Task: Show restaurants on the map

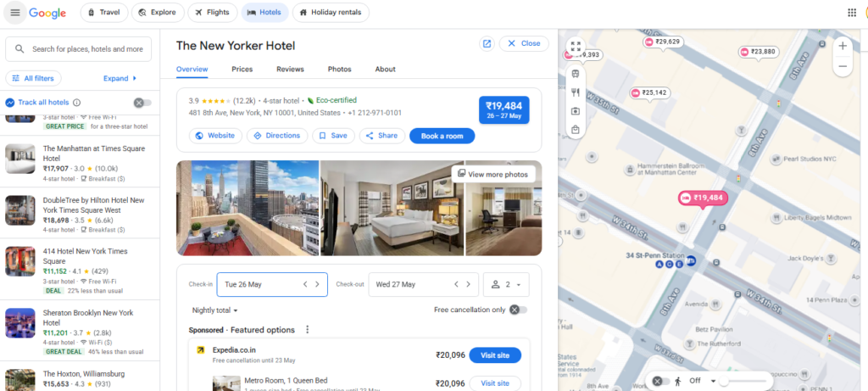Action: (576, 92)
